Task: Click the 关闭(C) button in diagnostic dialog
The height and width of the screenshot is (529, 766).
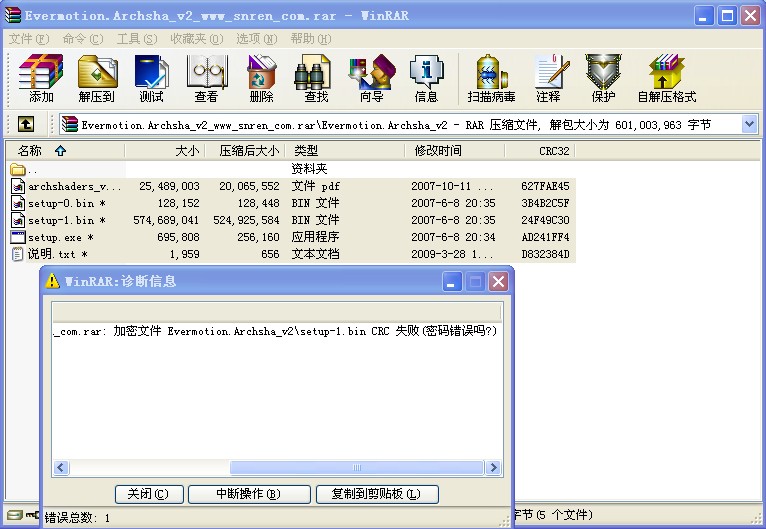Action: (149, 494)
